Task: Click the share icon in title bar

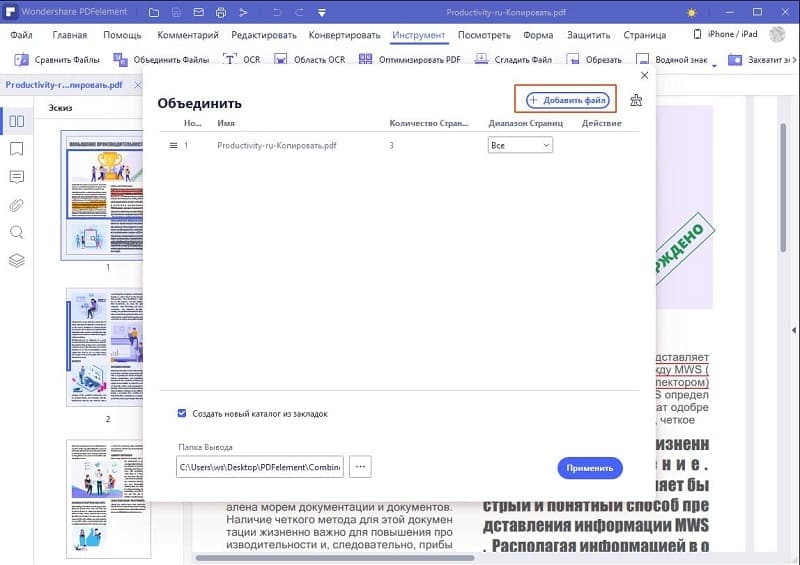Action: pos(243,12)
